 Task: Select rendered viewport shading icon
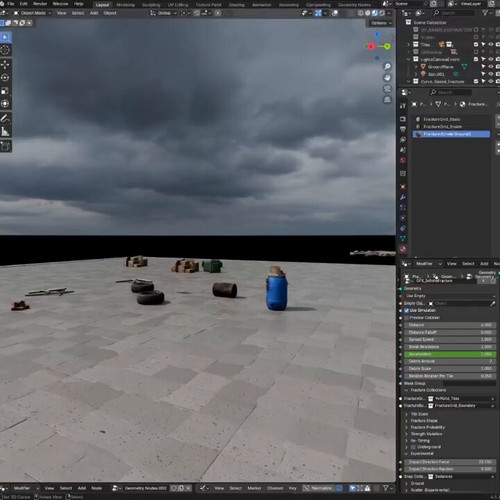point(382,13)
